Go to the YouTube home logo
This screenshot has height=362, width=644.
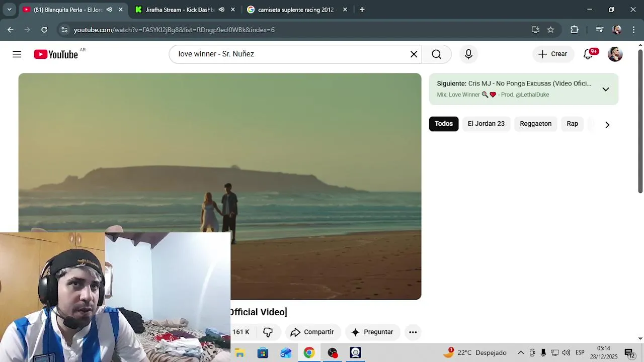tap(56, 54)
